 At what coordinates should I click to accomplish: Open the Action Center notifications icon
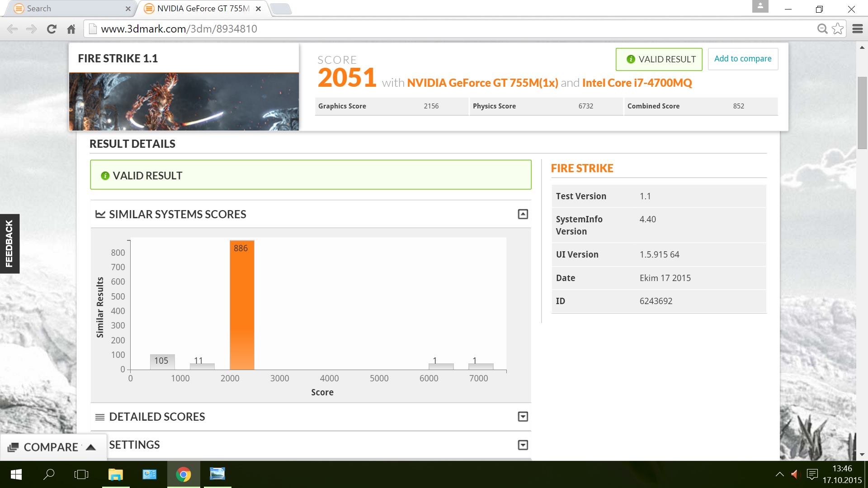[812, 474]
